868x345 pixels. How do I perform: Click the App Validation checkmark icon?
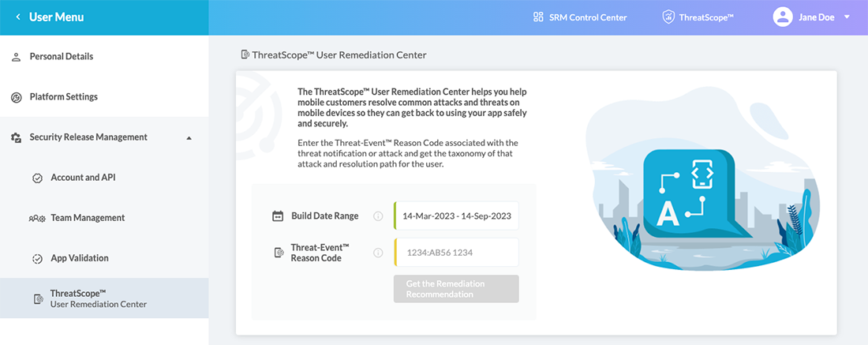pyautogui.click(x=37, y=258)
